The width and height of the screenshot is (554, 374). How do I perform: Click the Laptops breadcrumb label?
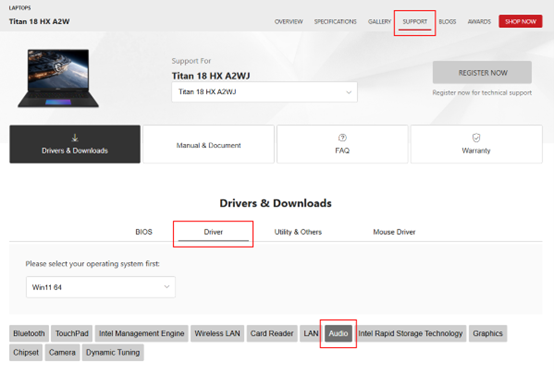tap(20, 8)
